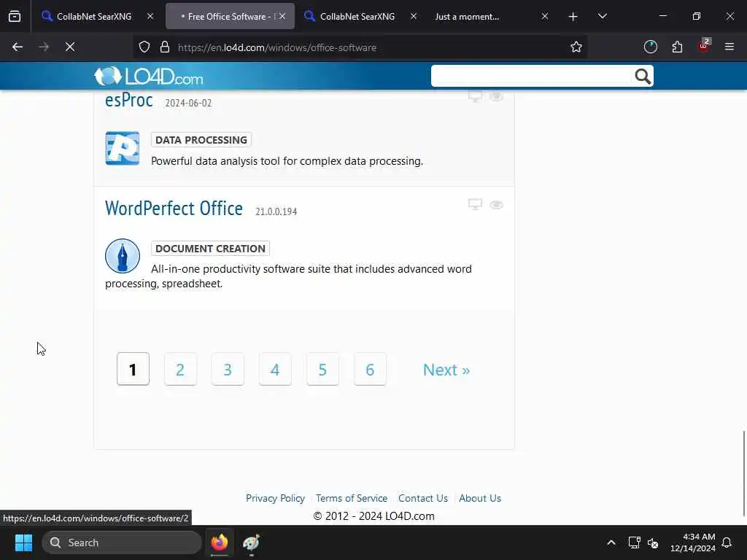This screenshot has width=747, height=560.
Task: Go to page 4
Action: click(x=275, y=369)
